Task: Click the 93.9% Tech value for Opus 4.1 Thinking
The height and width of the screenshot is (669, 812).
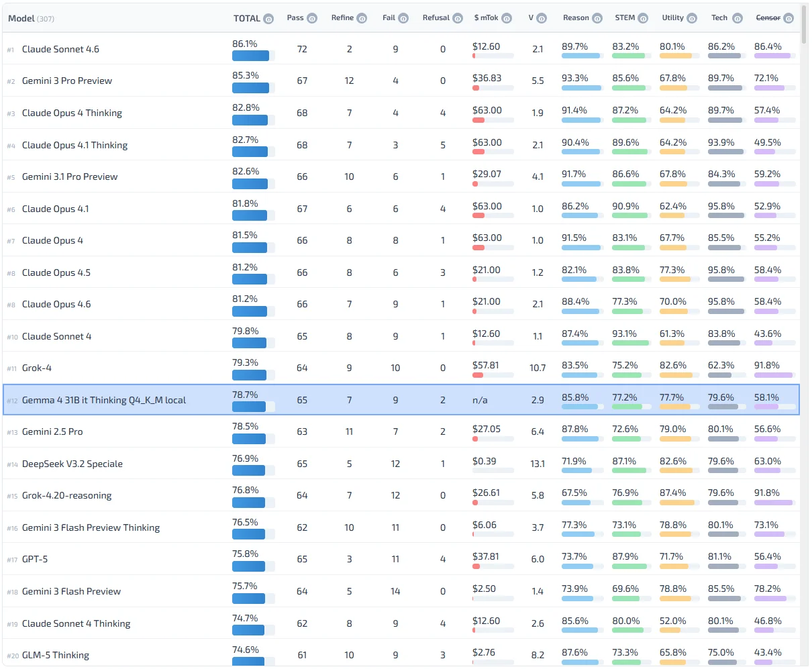Action: pos(721,142)
